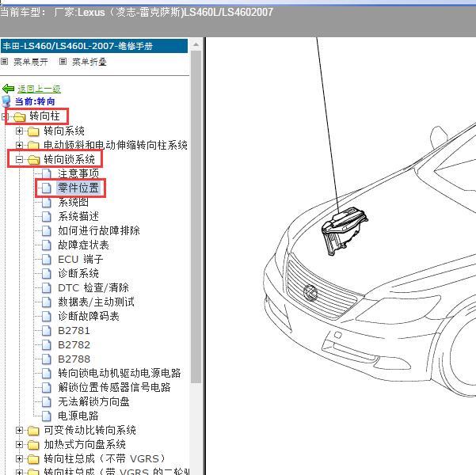Open the B2788 trouble code page
Viewport: 476px width, 475px height.
(74, 359)
